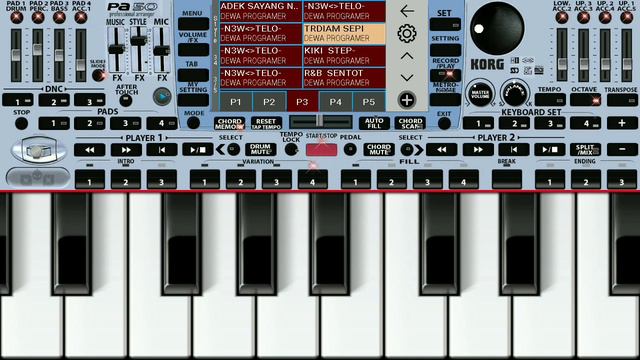The width and height of the screenshot is (640, 360).
Task: Click the minus button below Keyboard Set
Action: 622,150
